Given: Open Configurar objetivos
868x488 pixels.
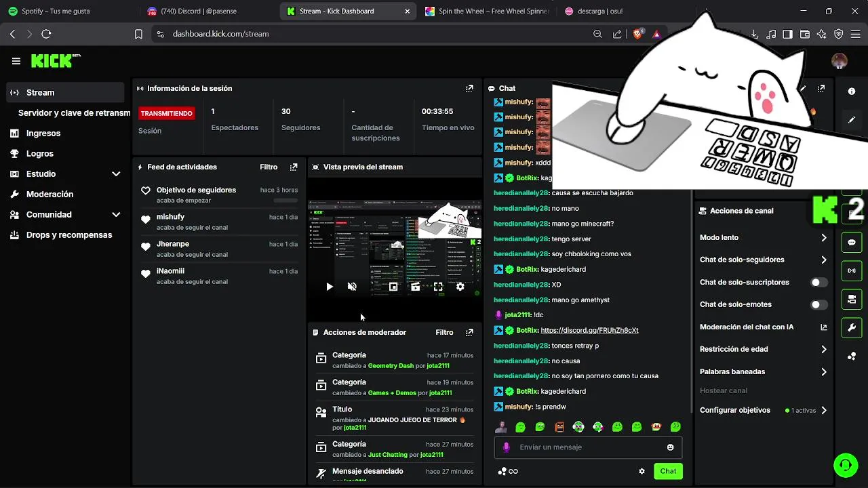Looking at the screenshot, I should [x=764, y=410].
